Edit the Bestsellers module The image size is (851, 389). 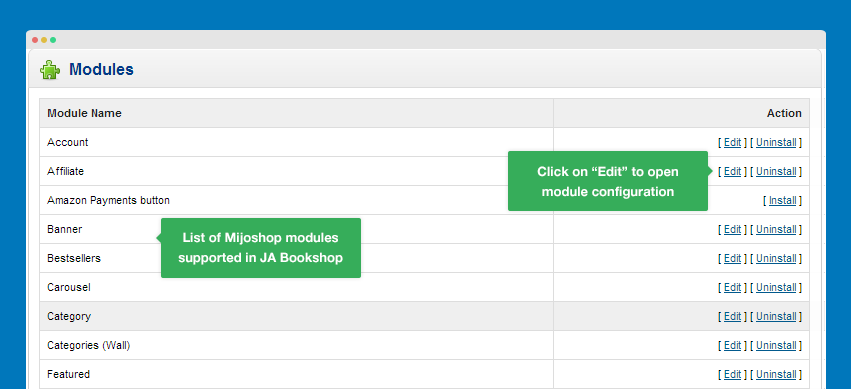click(x=732, y=258)
